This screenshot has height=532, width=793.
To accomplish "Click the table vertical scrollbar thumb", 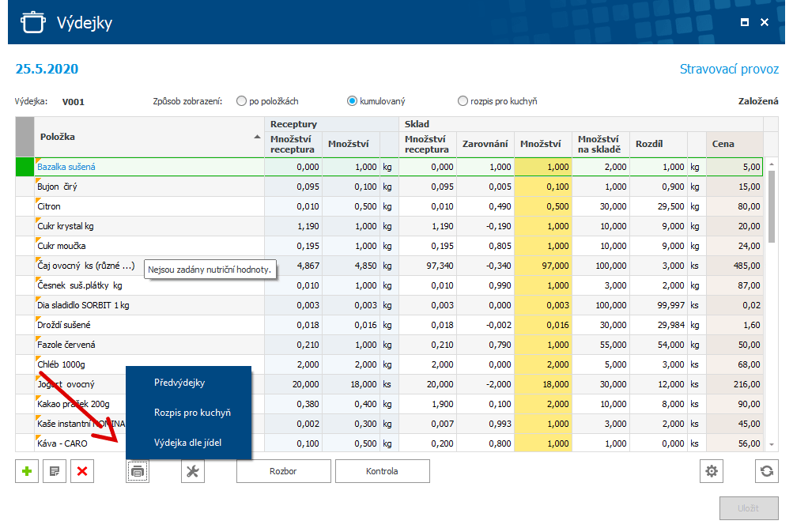I will (772, 206).
